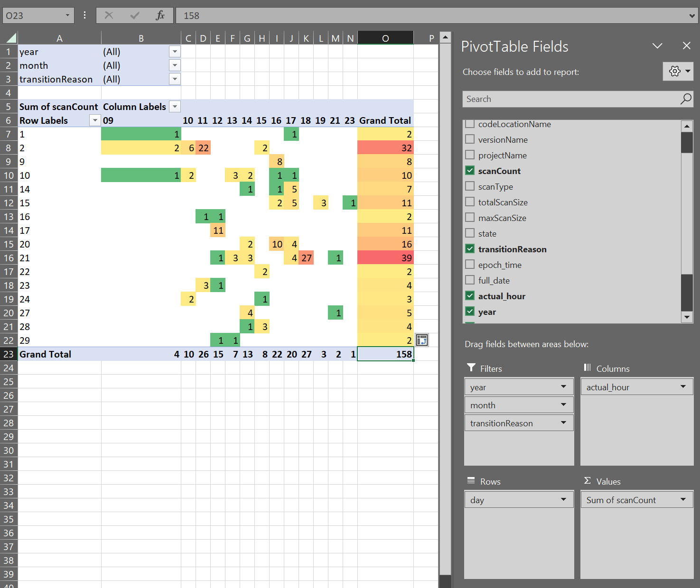Open the Sum of scanCount field menu
The image size is (700, 588).
(x=683, y=500)
